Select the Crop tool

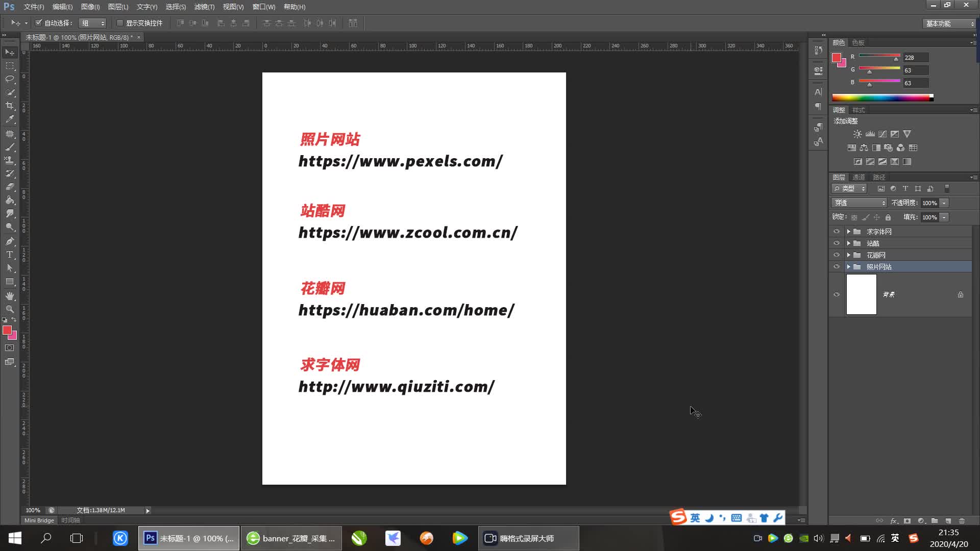(10, 106)
